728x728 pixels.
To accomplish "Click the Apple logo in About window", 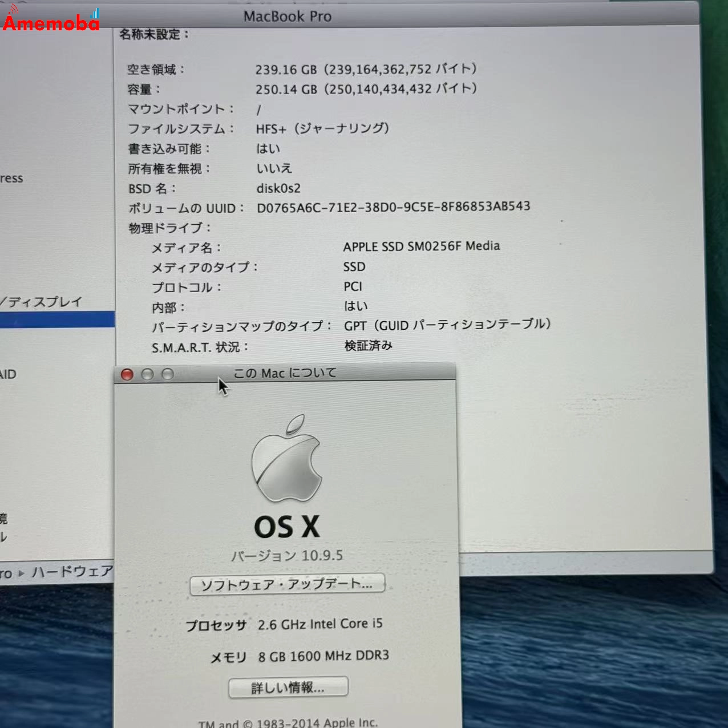I will [286, 458].
